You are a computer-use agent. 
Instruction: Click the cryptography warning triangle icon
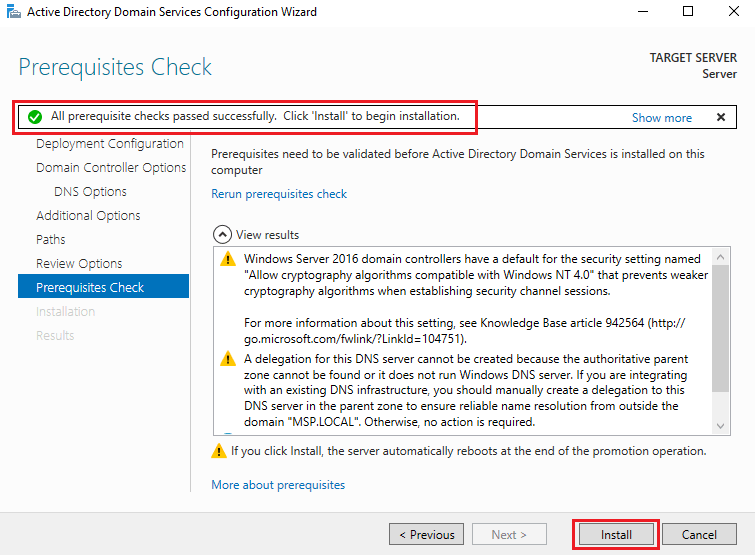pos(228,259)
